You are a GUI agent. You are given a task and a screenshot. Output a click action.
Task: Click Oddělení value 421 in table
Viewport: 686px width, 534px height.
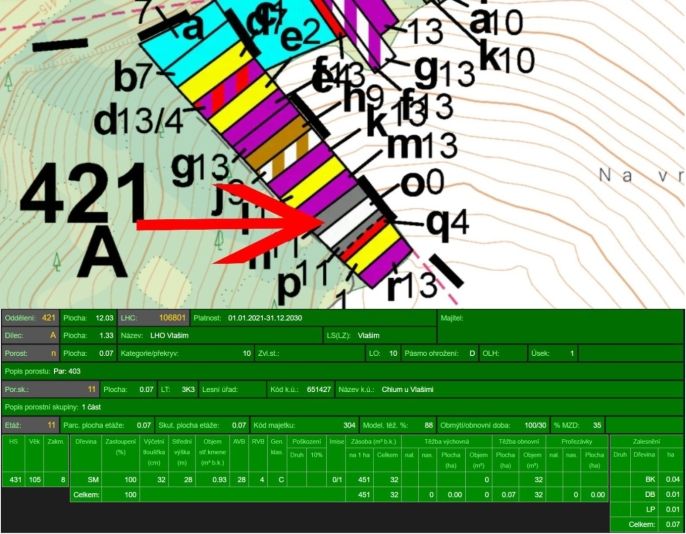(48, 318)
